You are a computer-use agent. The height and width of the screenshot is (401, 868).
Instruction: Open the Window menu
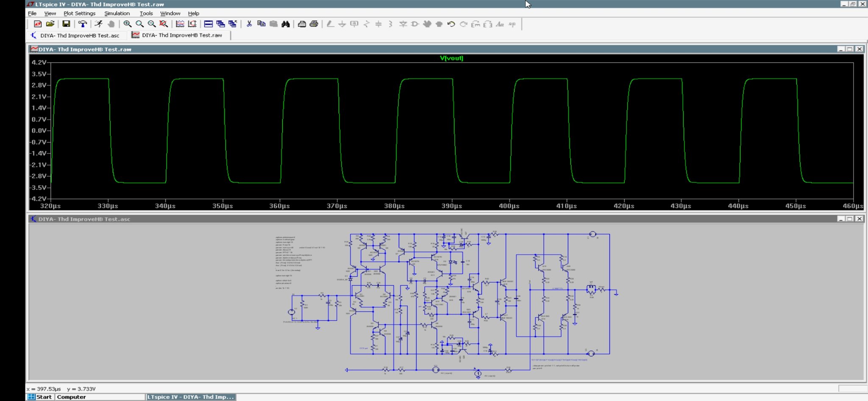tap(170, 13)
